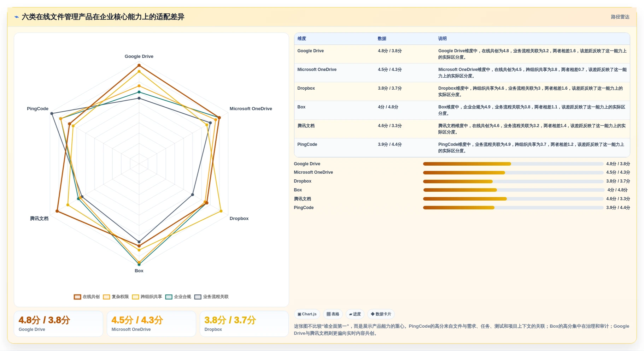644x351 pixels.
Task: Toggle the 在线共创 legend series
Action: tap(87, 297)
